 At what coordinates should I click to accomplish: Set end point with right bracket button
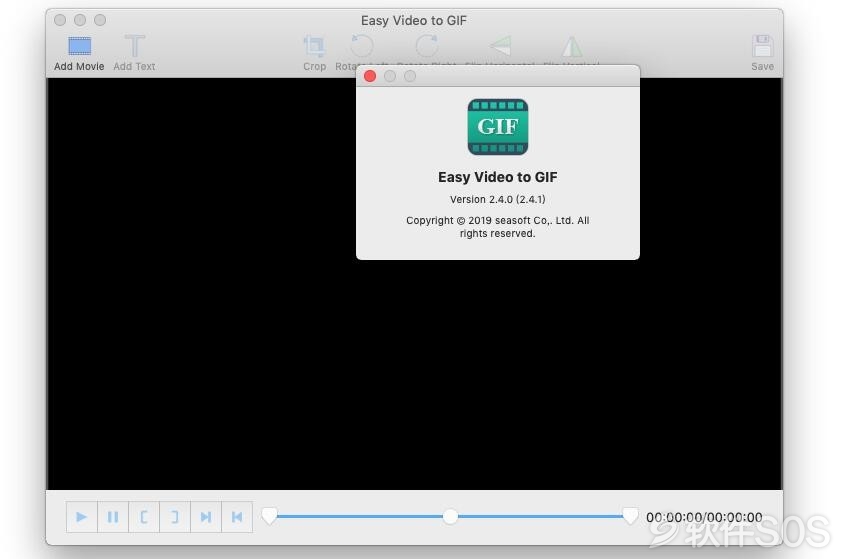click(175, 517)
